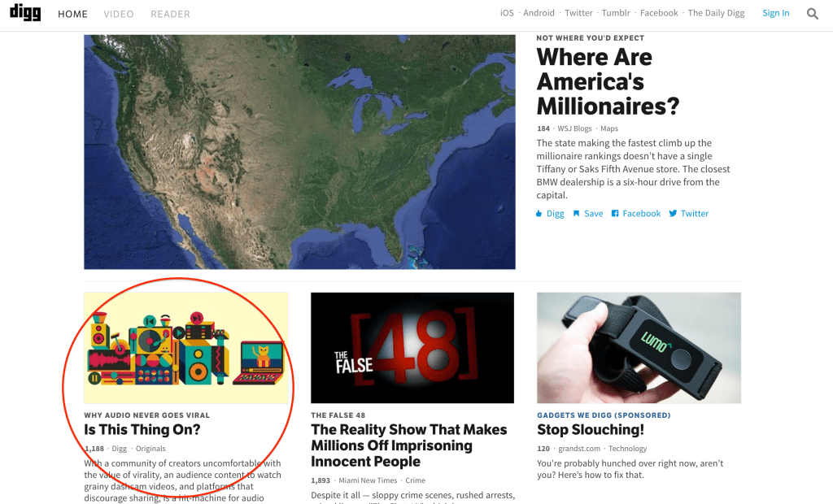This screenshot has height=504, width=833.
Task: Click the Facebook share icon
Action: (x=616, y=214)
